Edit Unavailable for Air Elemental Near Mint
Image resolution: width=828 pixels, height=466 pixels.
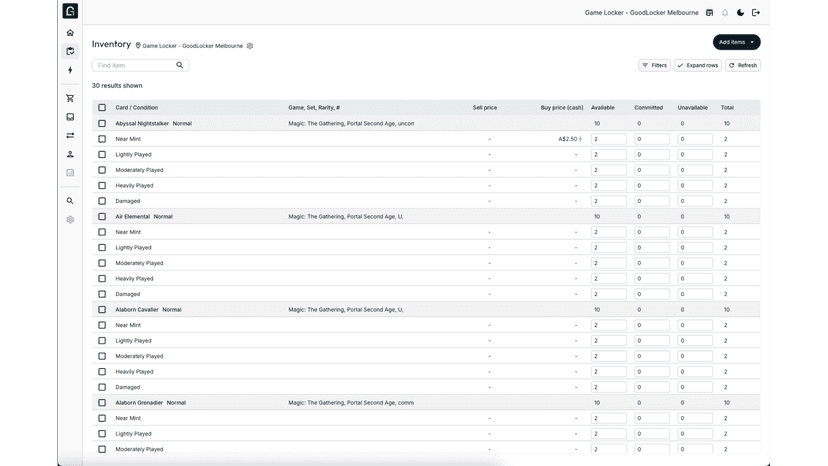coord(695,232)
